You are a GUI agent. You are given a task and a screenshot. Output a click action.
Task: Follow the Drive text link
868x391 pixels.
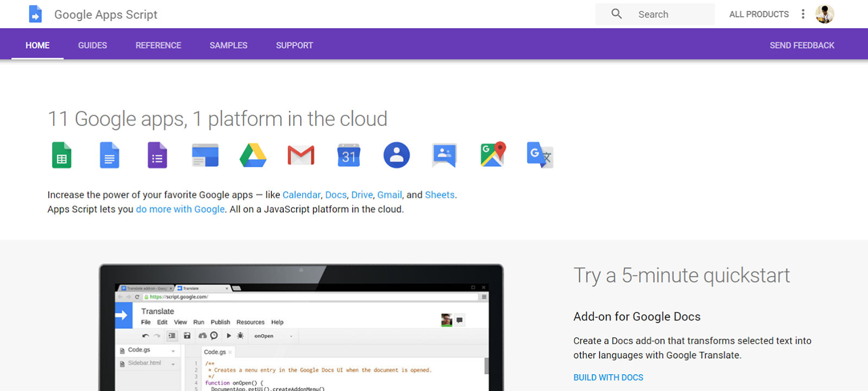tap(362, 195)
